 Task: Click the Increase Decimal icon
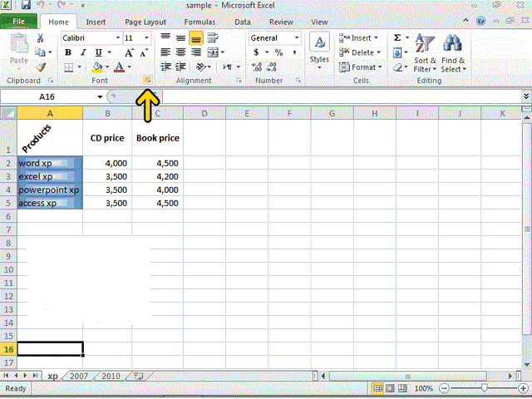point(256,66)
